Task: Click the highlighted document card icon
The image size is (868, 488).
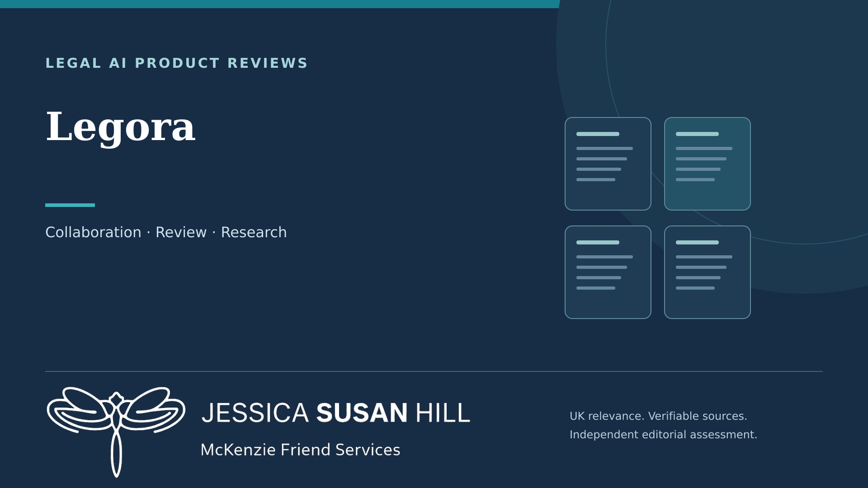Action: click(708, 164)
